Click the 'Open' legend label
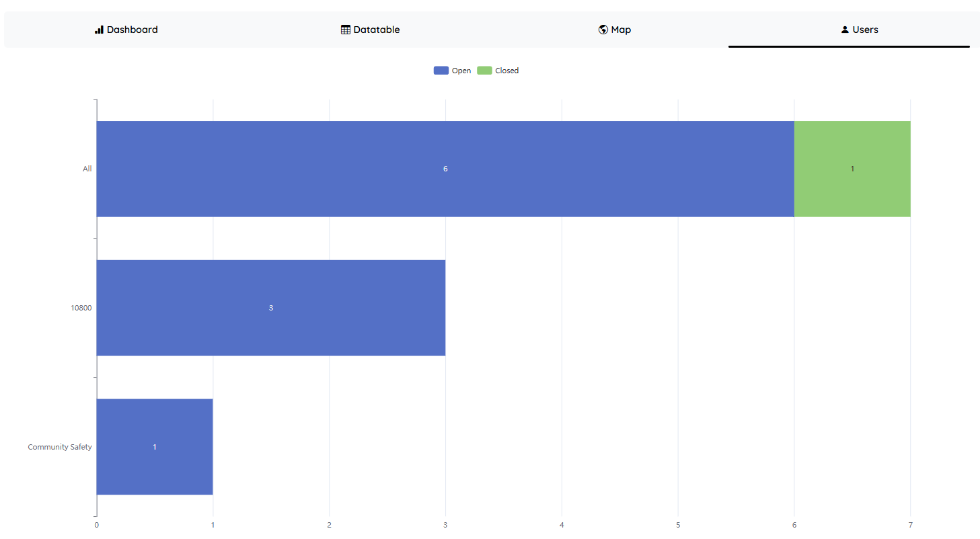 pos(461,71)
